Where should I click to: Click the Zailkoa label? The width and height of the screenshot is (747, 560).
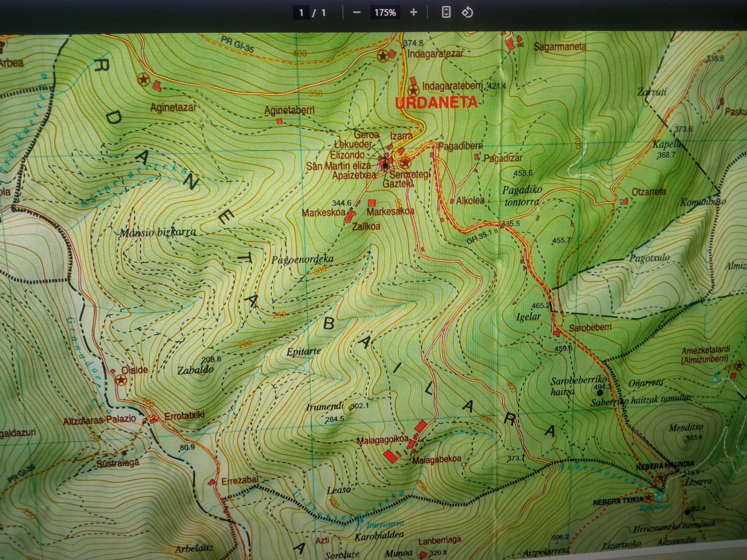(x=366, y=226)
